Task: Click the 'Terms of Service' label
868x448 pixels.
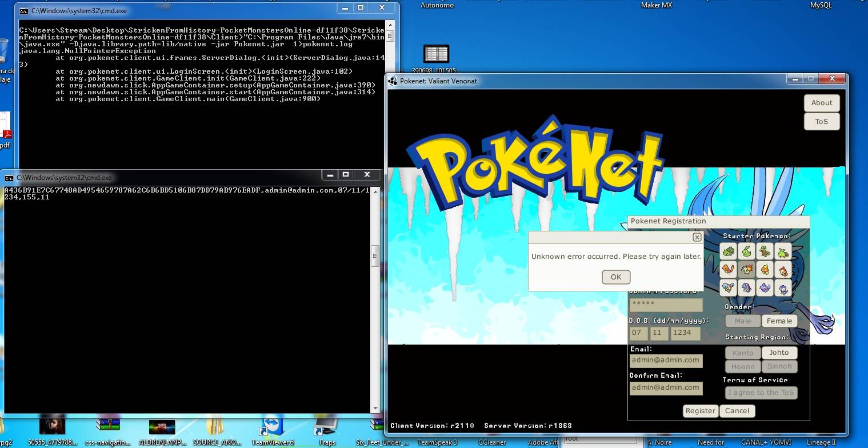Action: (755, 380)
